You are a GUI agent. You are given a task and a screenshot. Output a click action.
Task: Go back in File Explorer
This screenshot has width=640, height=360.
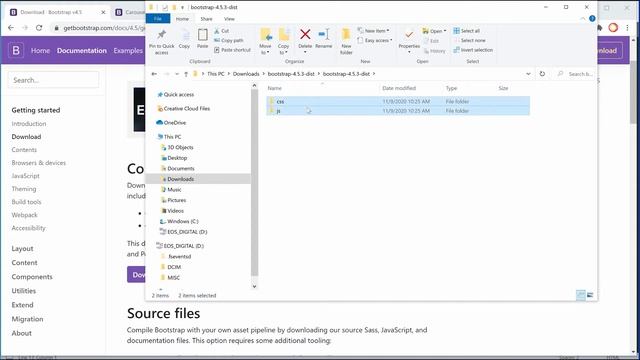(x=154, y=74)
